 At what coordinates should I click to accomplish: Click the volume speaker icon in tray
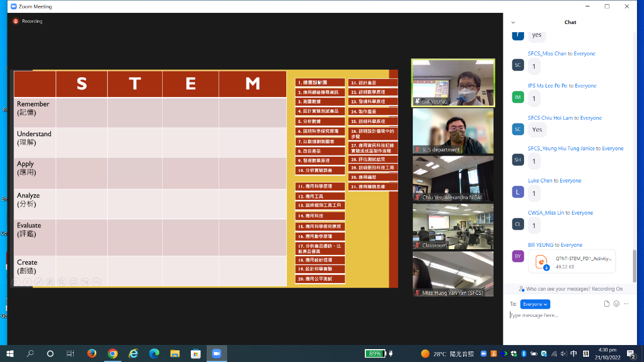(563, 354)
